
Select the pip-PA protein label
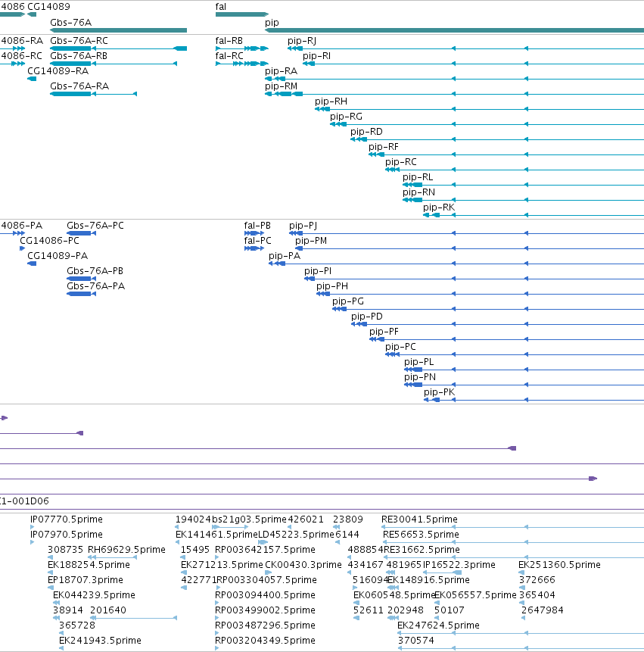click(285, 256)
